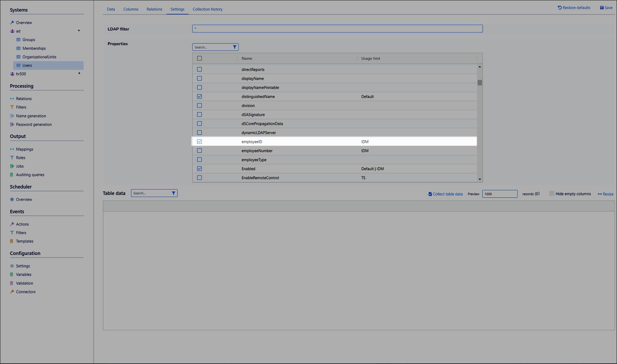This screenshot has height=364, width=617.
Task: Switch to the Collection history tab
Action: (207, 9)
